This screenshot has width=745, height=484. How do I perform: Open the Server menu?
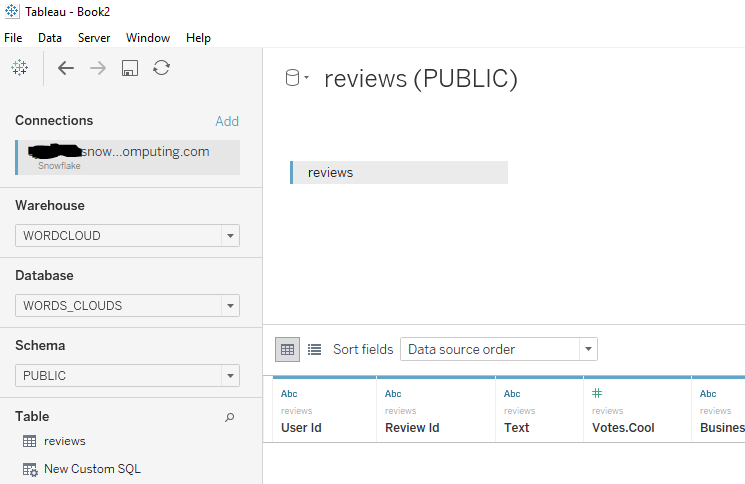pyautogui.click(x=94, y=38)
